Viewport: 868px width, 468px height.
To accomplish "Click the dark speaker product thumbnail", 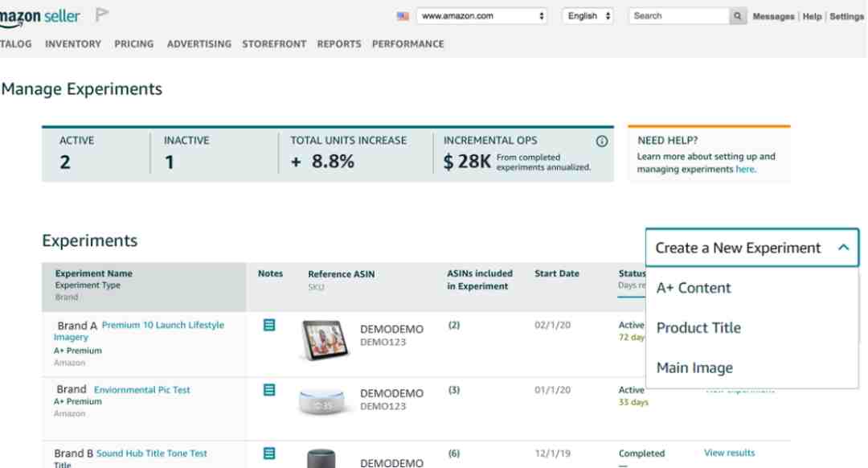I will (321, 458).
